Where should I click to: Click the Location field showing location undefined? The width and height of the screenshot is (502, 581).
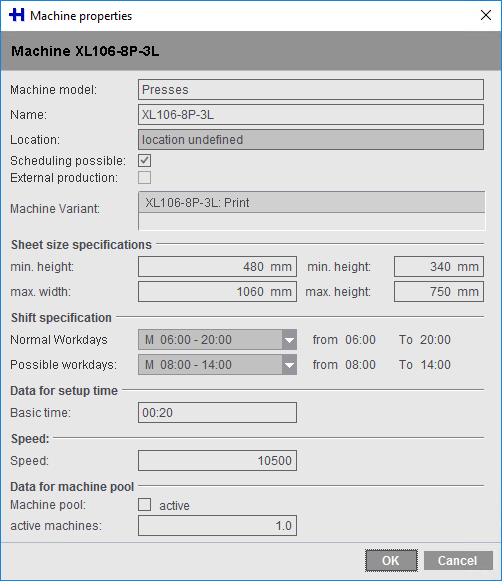[311, 140]
